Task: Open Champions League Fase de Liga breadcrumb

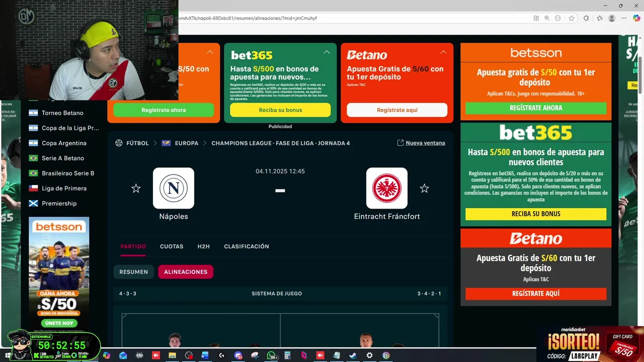Action: click(x=280, y=143)
